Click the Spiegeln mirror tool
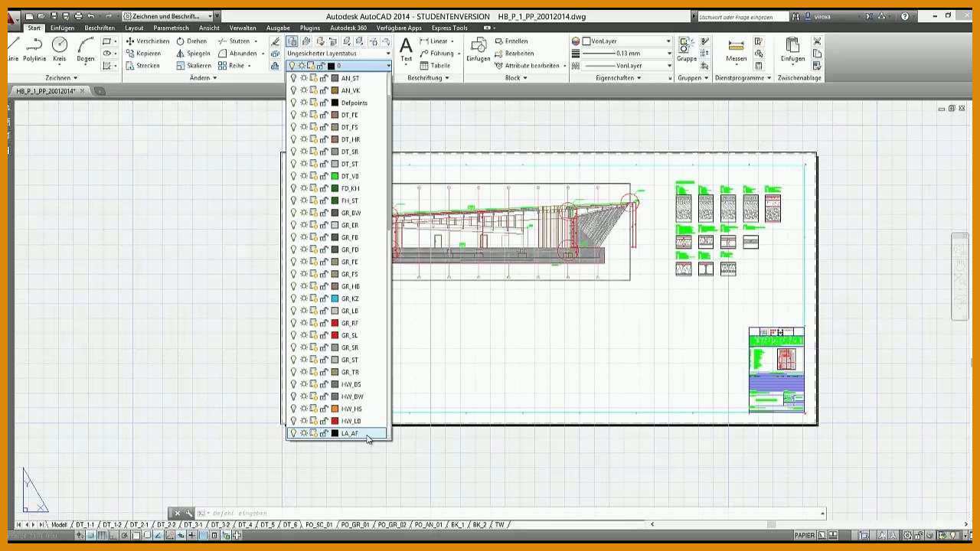 [193, 54]
